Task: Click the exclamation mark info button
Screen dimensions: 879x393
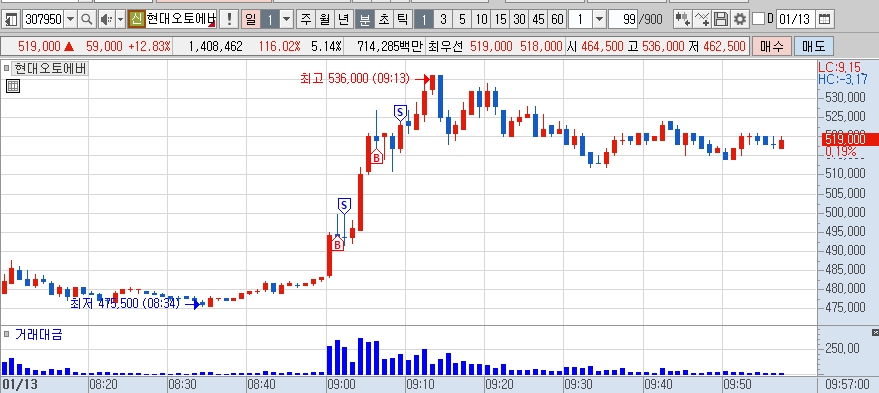Action: 229,20
